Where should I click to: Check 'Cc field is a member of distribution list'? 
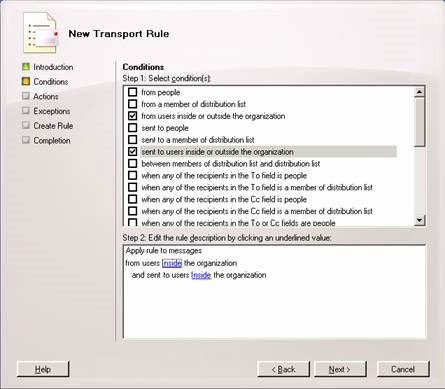133,211
